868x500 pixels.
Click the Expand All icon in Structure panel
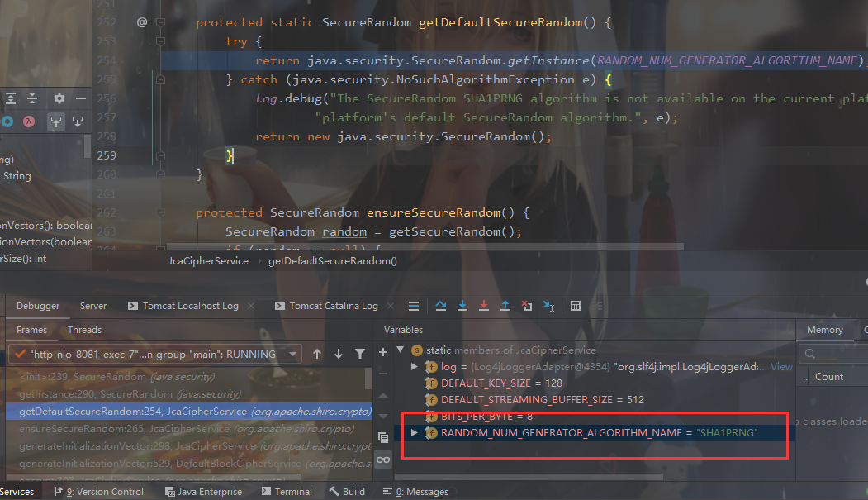click(x=11, y=98)
